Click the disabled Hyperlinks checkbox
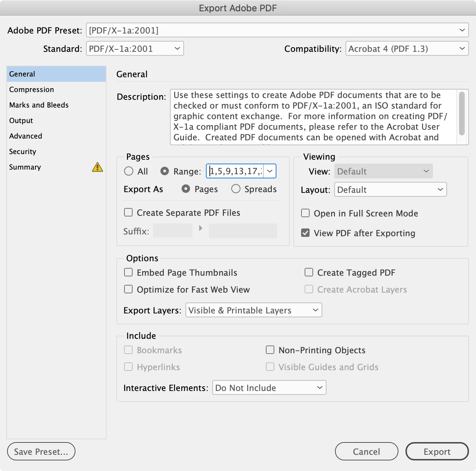The image size is (476, 471). click(128, 367)
